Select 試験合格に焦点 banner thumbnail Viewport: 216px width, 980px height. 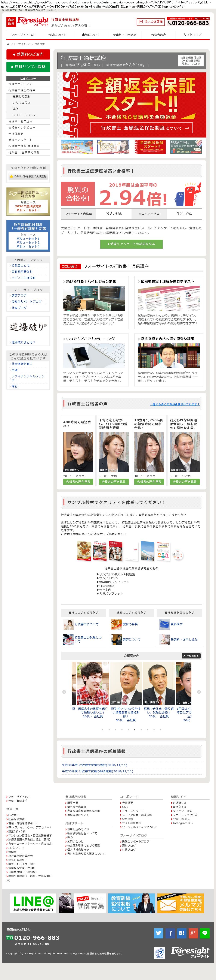pos(186,147)
